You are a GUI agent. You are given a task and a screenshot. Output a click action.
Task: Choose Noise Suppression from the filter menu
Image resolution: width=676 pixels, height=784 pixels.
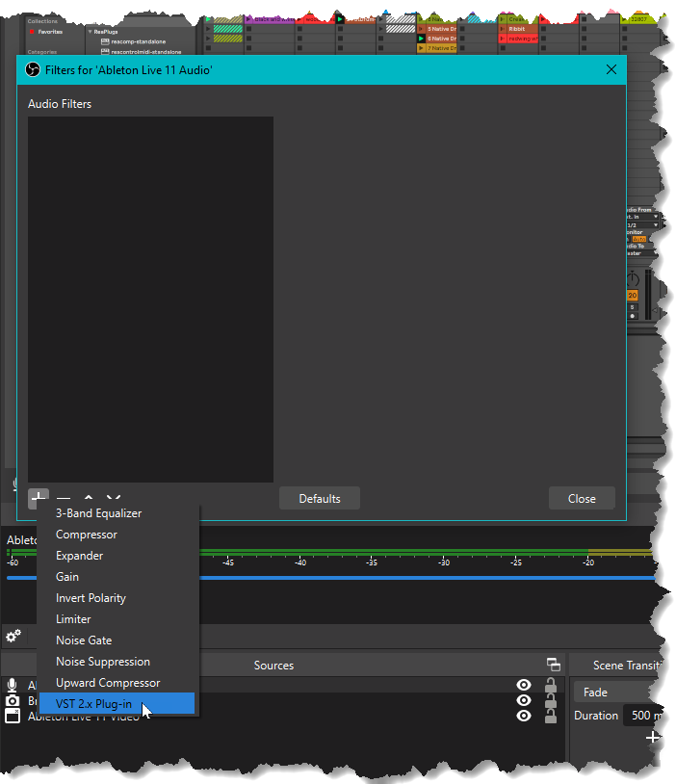point(103,662)
